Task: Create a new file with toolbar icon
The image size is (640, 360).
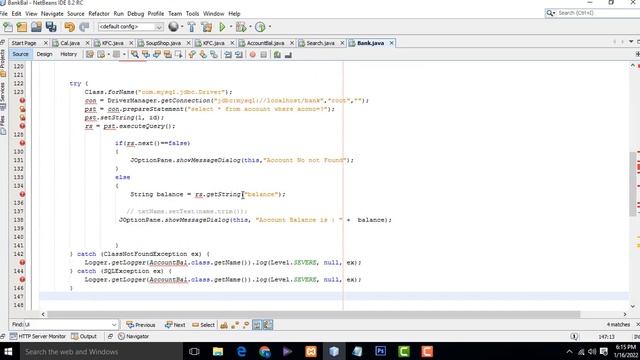Action: tap(8, 27)
